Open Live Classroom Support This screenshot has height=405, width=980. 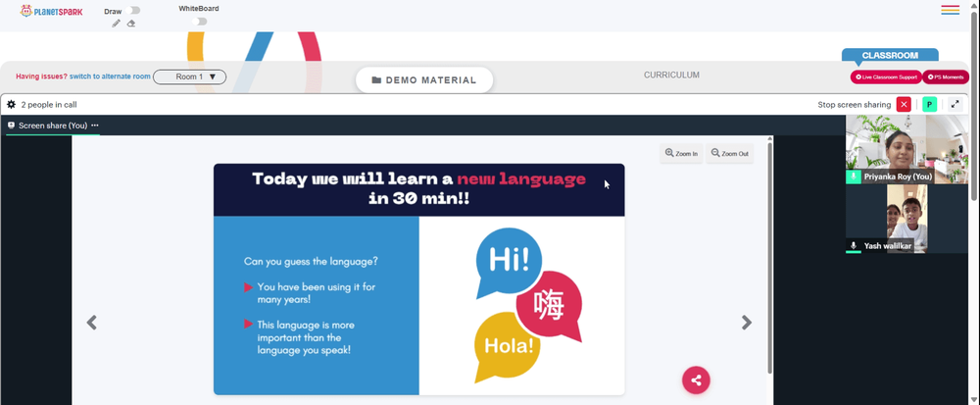pyautogui.click(x=886, y=76)
